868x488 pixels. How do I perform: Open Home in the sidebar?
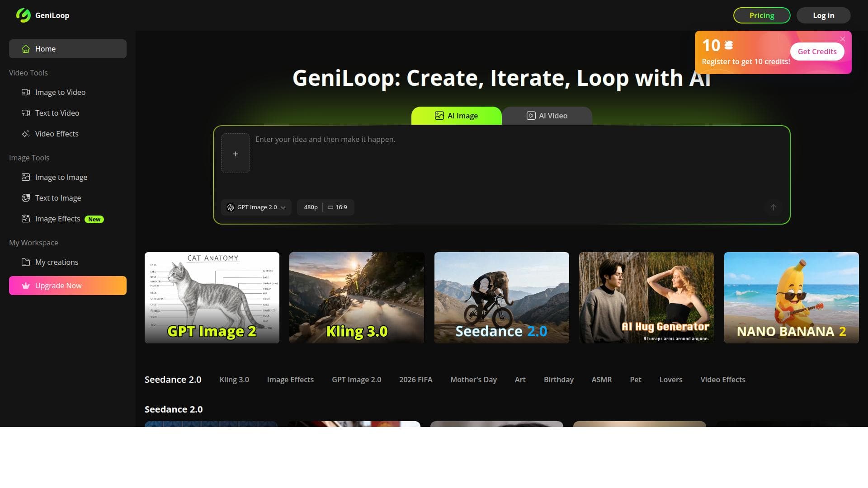(68, 49)
